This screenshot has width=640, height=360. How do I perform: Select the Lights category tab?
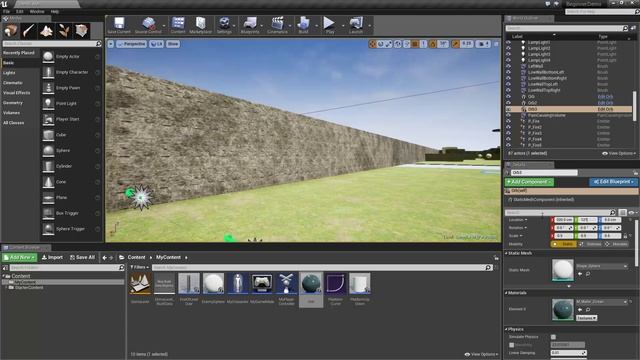(9, 73)
